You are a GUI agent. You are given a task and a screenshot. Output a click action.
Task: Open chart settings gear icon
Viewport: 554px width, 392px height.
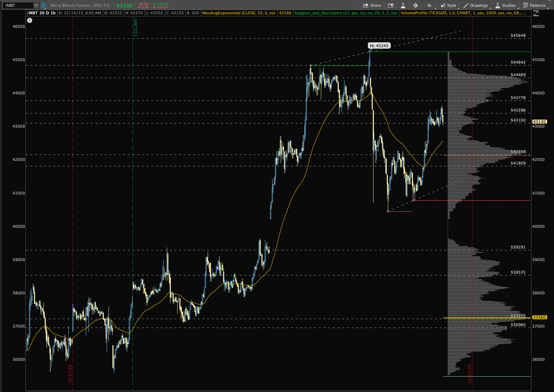[x=415, y=5]
